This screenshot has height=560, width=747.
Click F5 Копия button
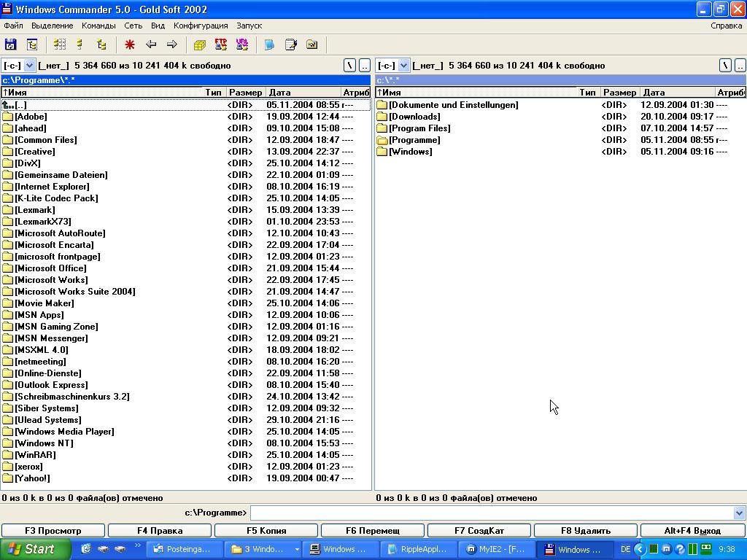pos(266,531)
